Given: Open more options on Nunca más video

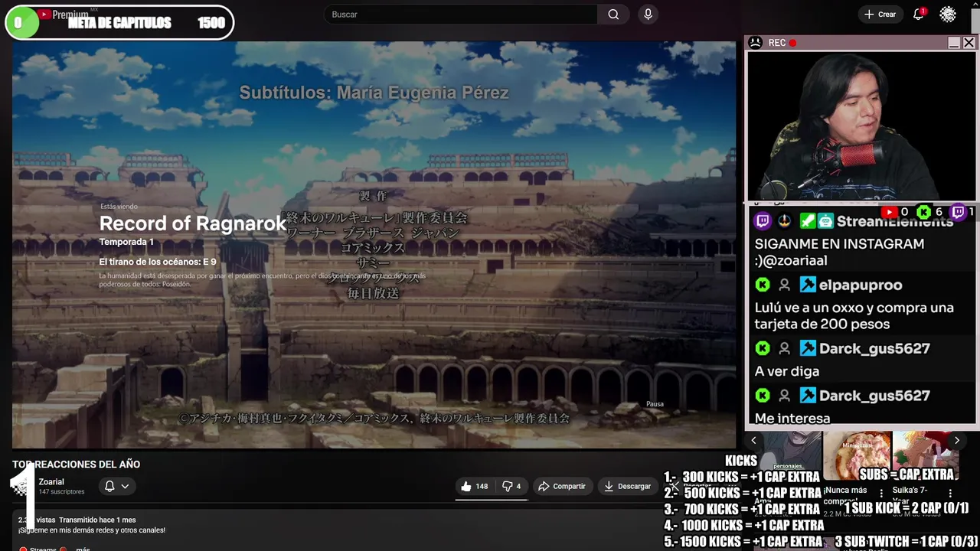Looking at the screenshot, I should [881, 494].
